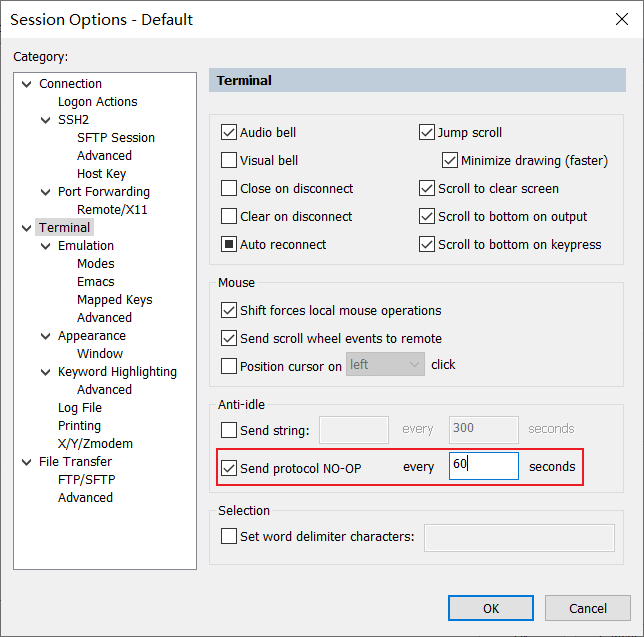Click the NO-OP seconds input field
The width and height of the screenshot is (644, 637).
tap(483, 466)
